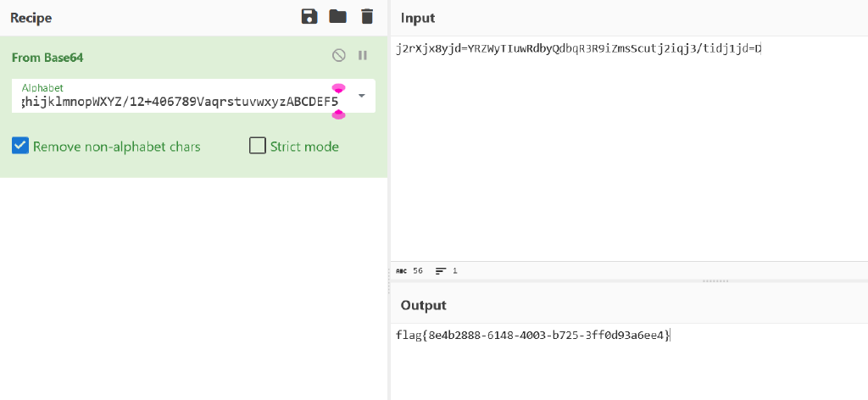Click the Output pane header
868x400 pixels.
(423, 304)
